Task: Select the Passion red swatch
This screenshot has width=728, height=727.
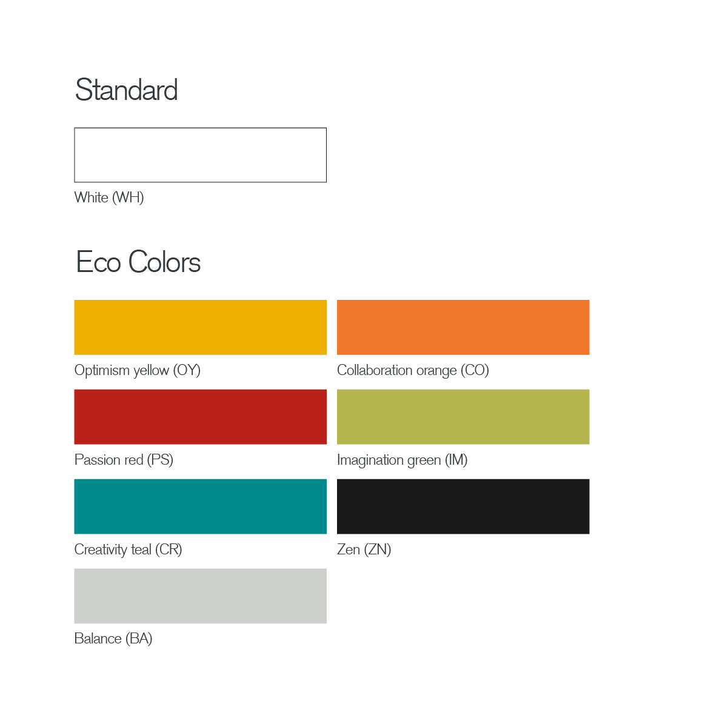Action: click(x=200, y=417)
